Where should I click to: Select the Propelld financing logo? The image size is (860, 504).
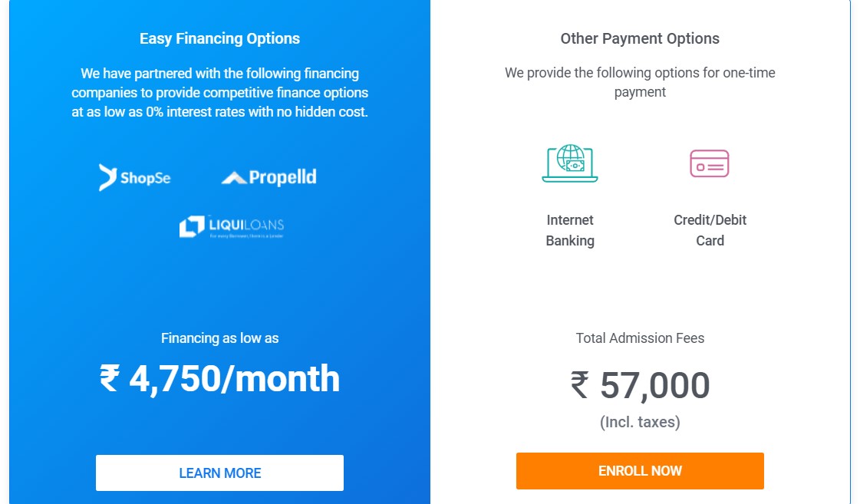(267, 176)
